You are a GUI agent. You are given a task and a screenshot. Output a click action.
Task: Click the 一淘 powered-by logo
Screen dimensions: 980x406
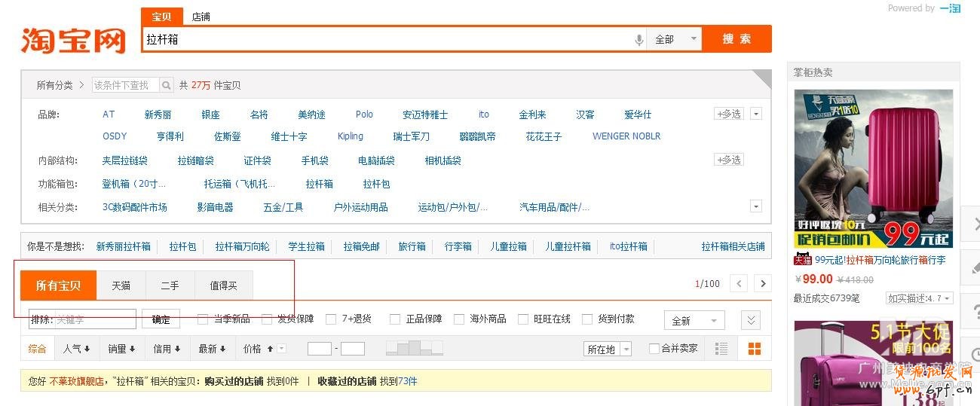click(950, 8)
